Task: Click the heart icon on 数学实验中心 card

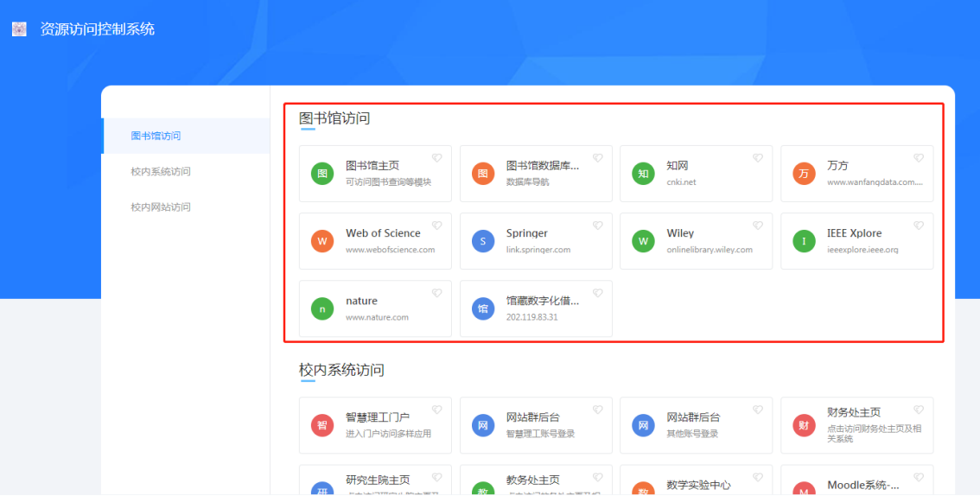Action: click(758, 477)
